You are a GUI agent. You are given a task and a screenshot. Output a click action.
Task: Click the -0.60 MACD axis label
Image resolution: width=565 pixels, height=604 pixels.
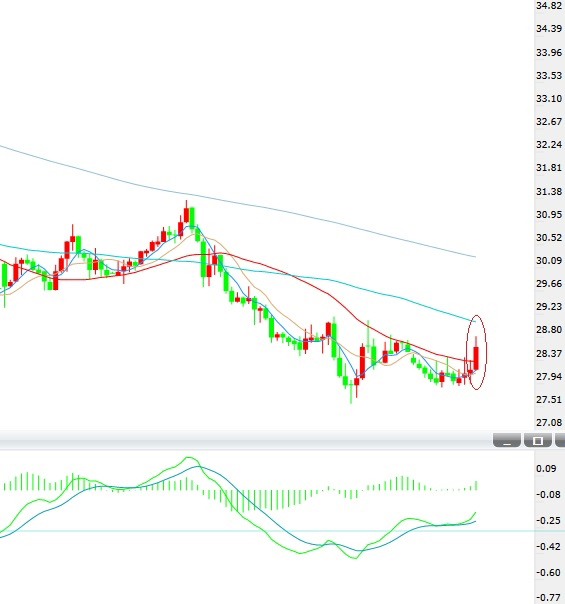click(548, 573)
